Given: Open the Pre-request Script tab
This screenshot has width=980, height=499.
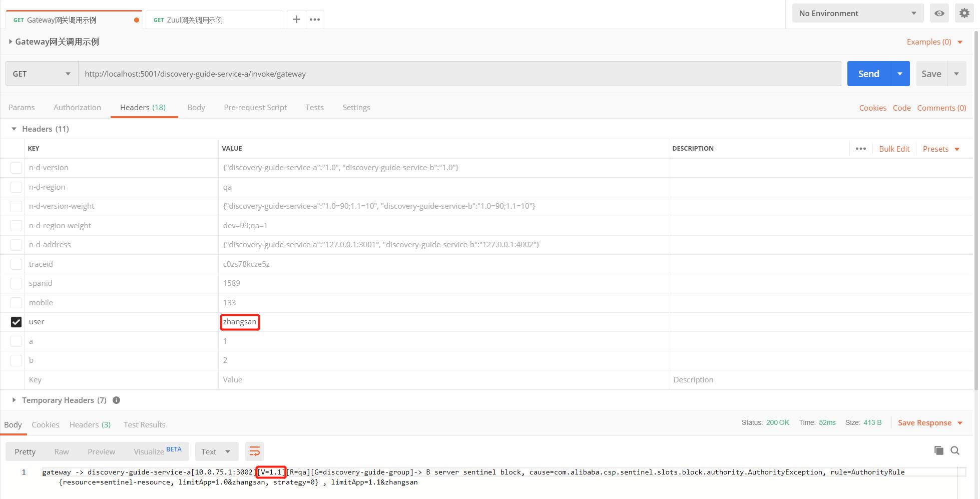Looking at the screenshot, I should tap(255, 108).
